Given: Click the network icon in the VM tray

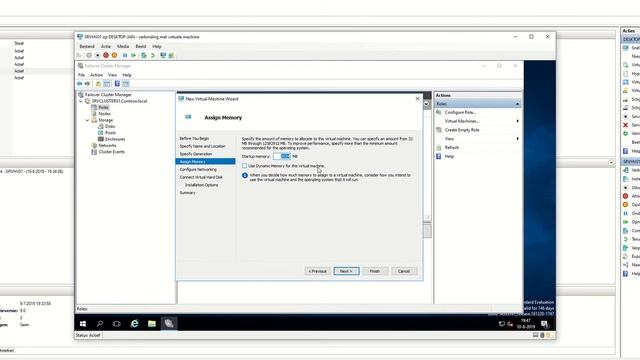Looking at the screenshot, I should [502, 324].
